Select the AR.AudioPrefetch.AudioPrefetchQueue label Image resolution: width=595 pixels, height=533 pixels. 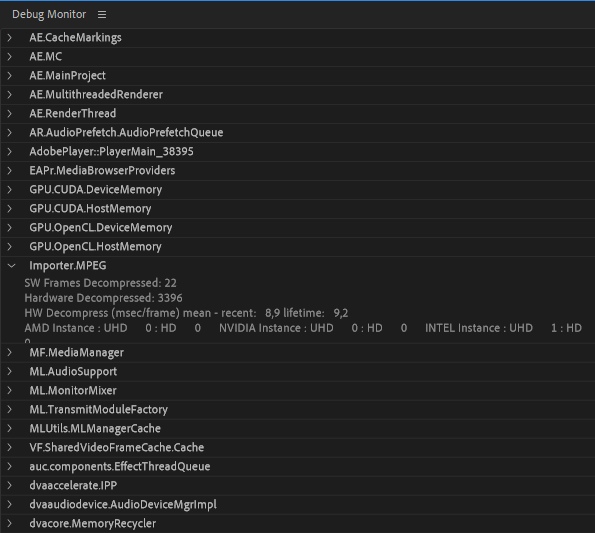[x=126, y=132]
